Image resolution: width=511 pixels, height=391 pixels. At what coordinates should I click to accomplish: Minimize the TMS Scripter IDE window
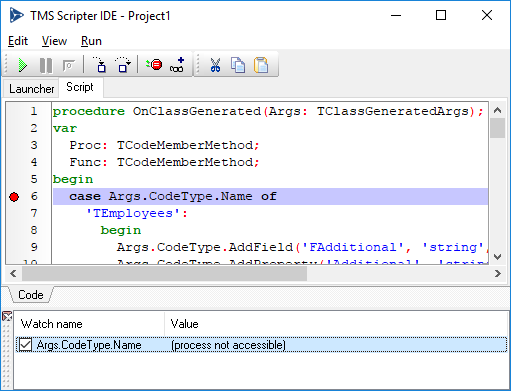(x=396, y=15)
